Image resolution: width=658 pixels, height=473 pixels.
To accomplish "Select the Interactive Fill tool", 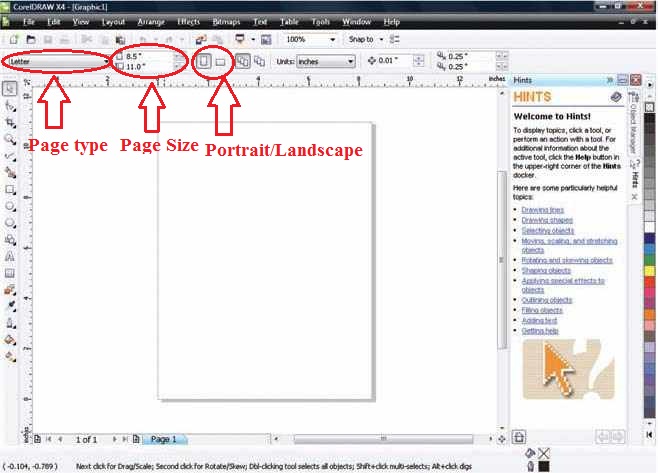I will 10,357.
